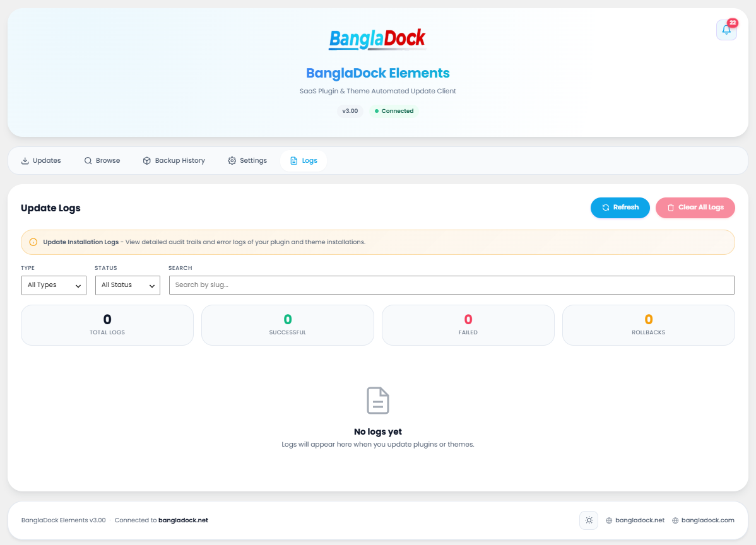Screen dimensions: 756x545
Task: Open the Settings tab
Action: 247,161
